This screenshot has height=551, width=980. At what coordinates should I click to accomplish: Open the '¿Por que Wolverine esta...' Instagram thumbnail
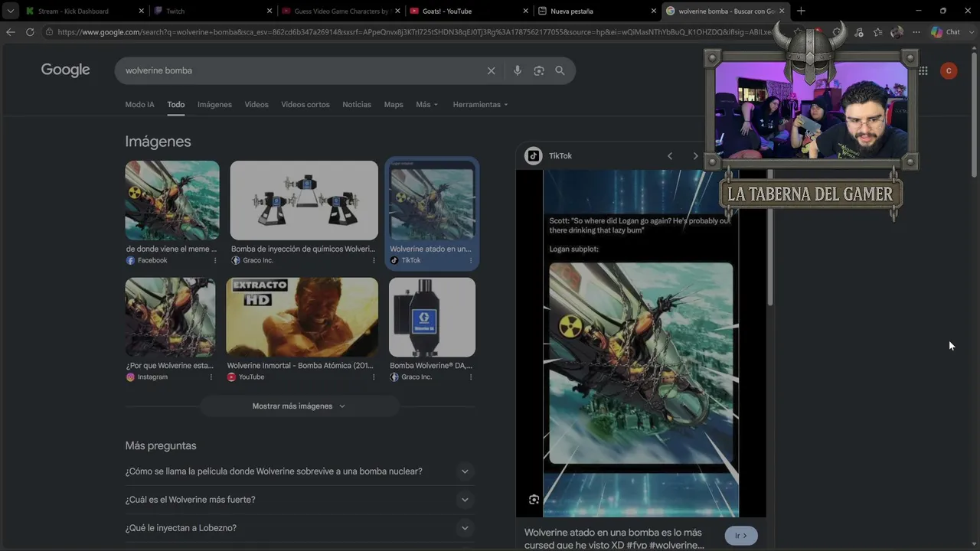(x=170, y=318)
